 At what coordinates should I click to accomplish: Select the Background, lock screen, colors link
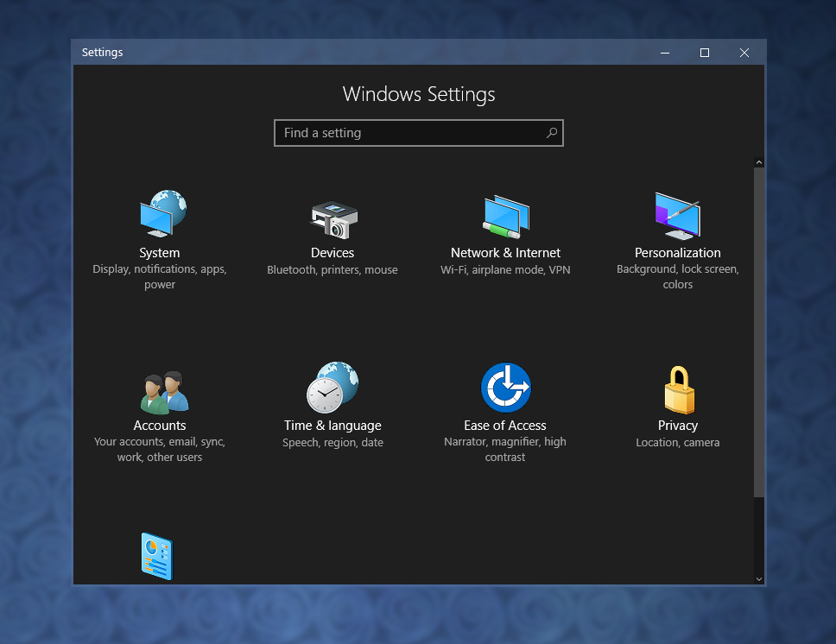coord(678,276)
